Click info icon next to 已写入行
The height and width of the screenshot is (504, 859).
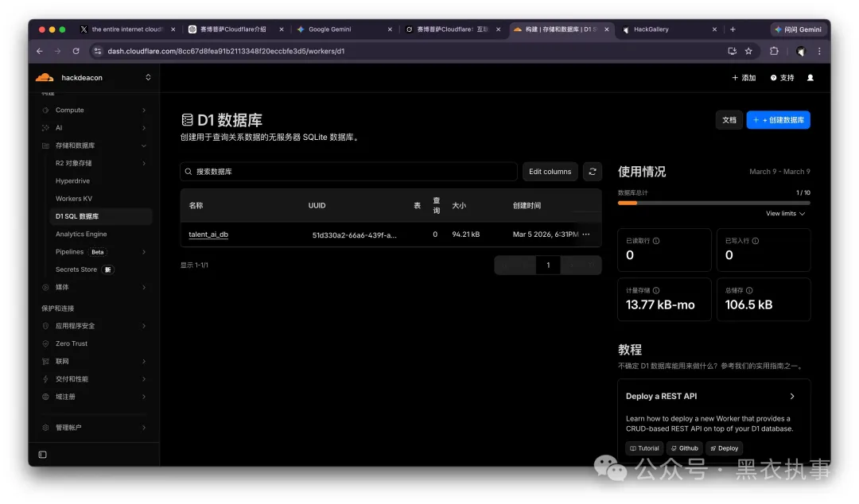pyautogui.click(x=756, y=241)
